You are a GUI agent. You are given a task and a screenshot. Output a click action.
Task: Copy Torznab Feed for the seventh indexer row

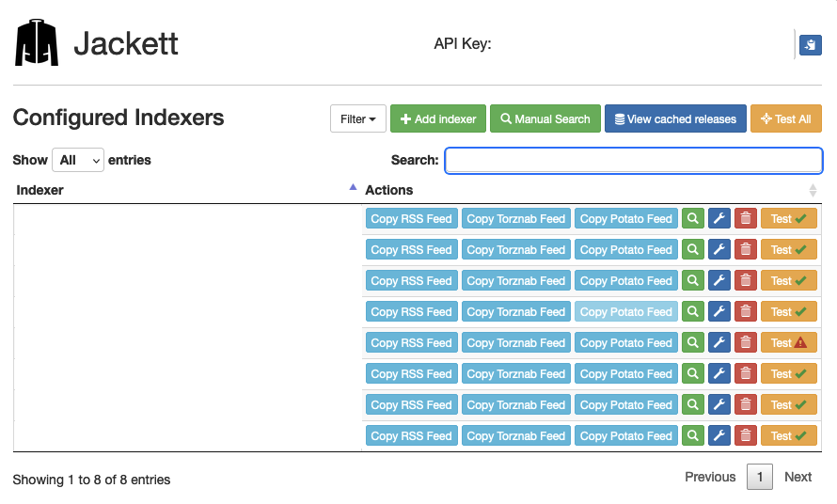tap(516, 404)
